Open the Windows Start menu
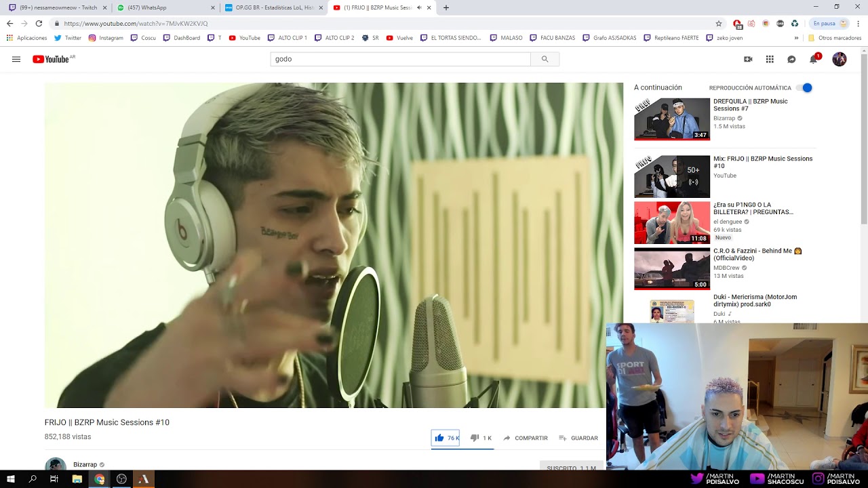 point(10,479)
